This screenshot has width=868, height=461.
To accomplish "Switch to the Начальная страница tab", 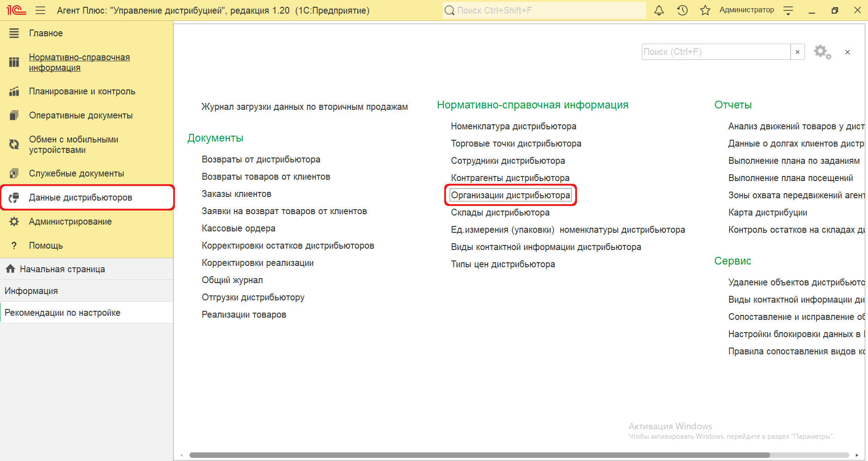I will click(x=87, y=269).
